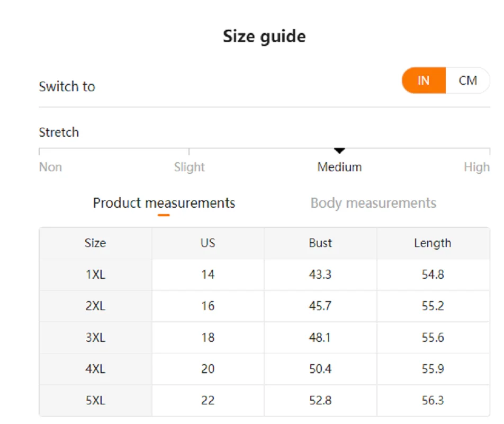Select the Slight stretch label
The image size is (504, 424).
point(189,167)
